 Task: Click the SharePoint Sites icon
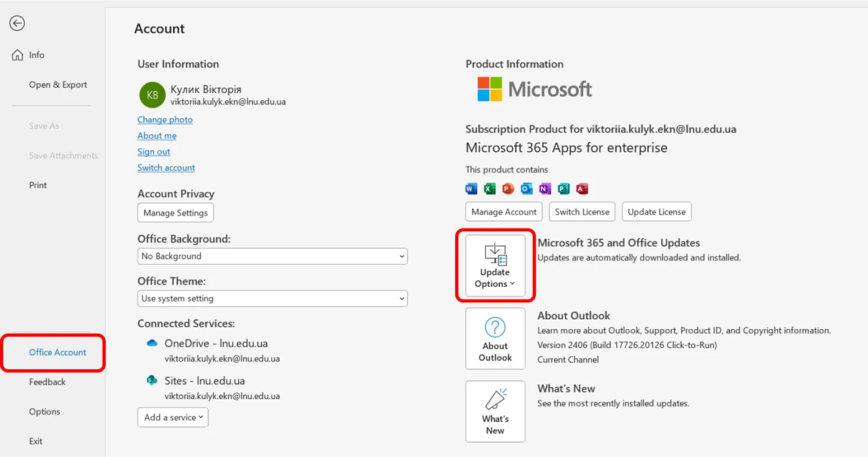pos(152,380)
